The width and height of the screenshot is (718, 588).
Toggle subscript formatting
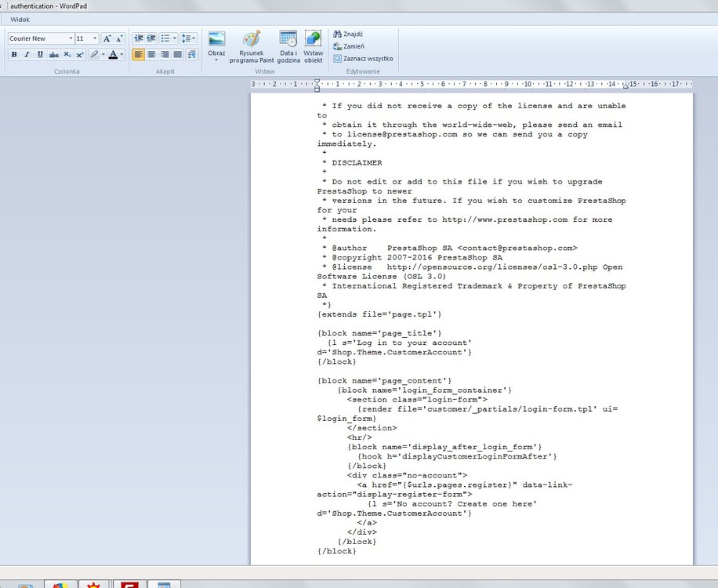click(x=67, y=55)
